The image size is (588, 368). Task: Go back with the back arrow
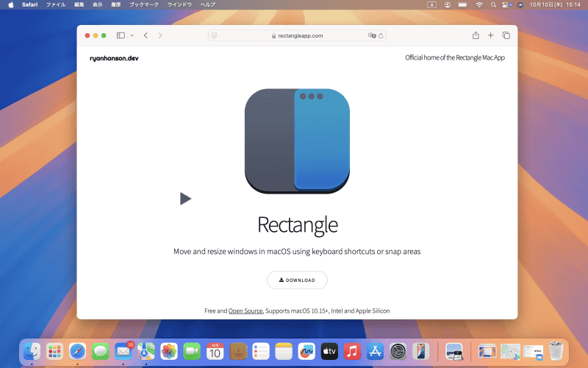pyautogui.click(x=146, y=35)
